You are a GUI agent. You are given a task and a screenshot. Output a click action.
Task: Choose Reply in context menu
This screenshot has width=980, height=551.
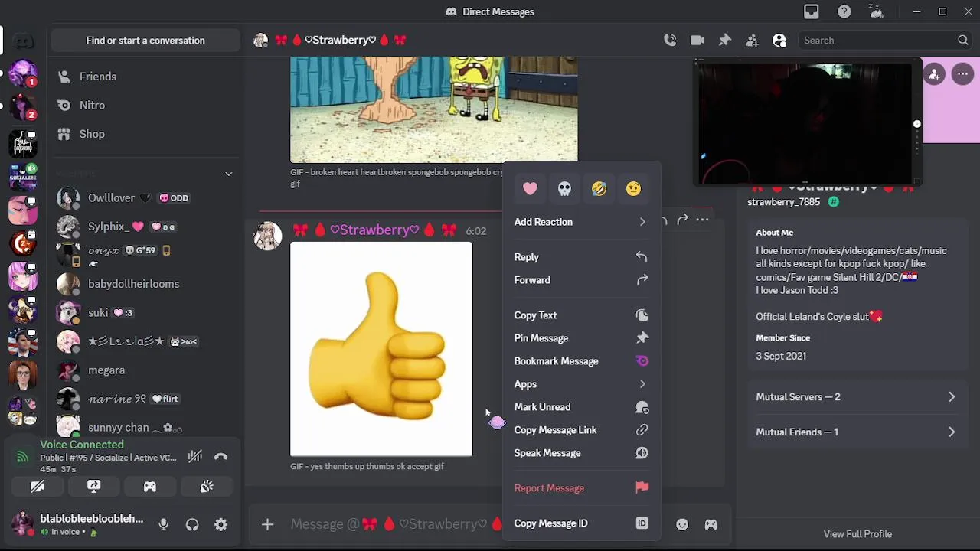coord(581,257)
